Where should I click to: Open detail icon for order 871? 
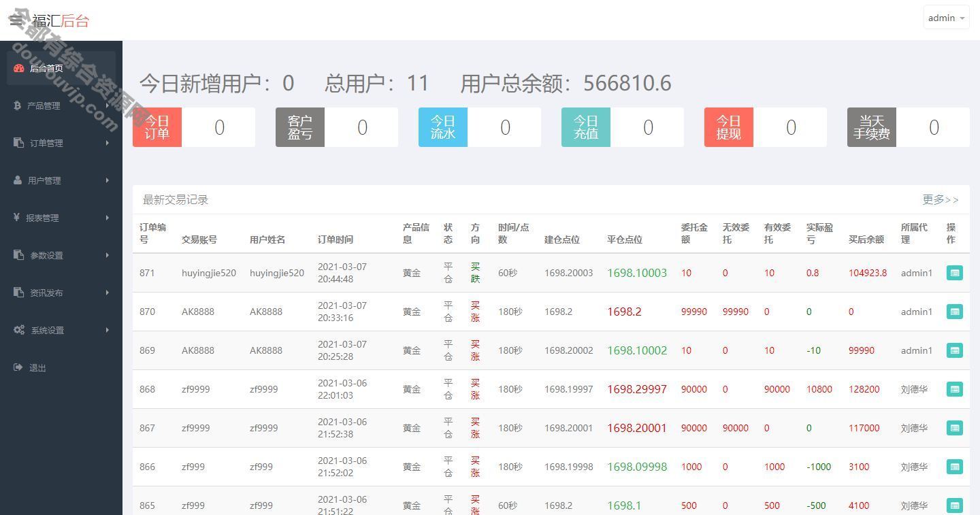coord(955,273)
